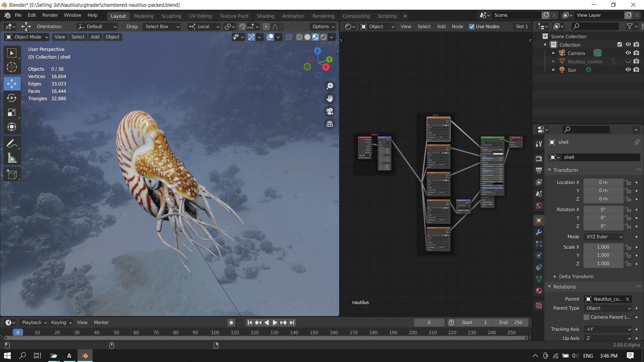Open the XYZ Euler rotation mode dropdown

click(x=603, y=237)
